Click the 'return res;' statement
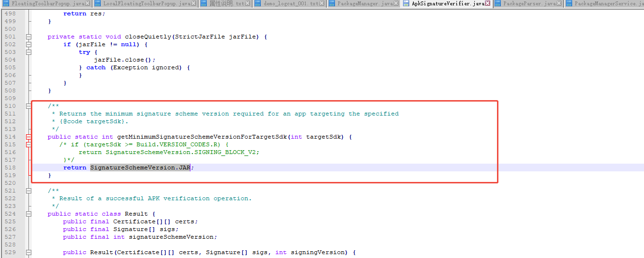The image size is (644, 258). [84, 13]
